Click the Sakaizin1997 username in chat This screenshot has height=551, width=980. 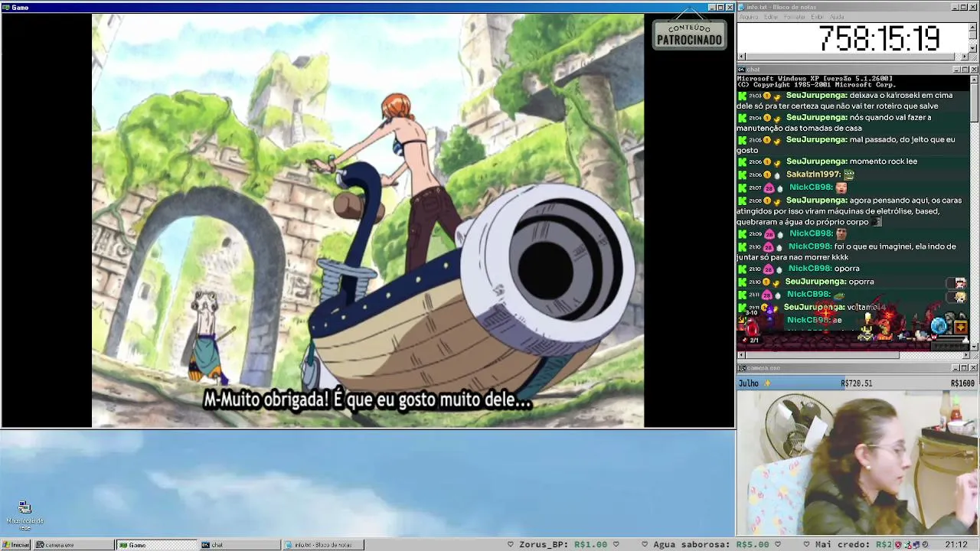point(813,174)
